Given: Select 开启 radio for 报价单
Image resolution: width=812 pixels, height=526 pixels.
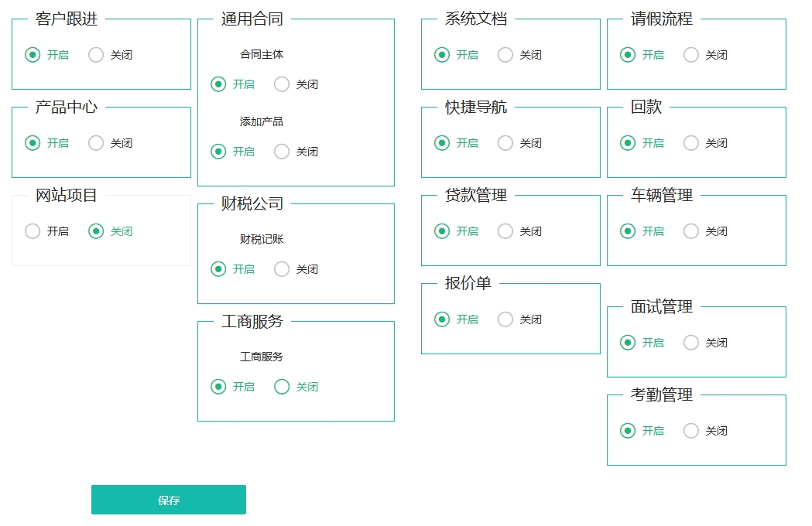Looking at the screenshot, I should tap(442, 319).
